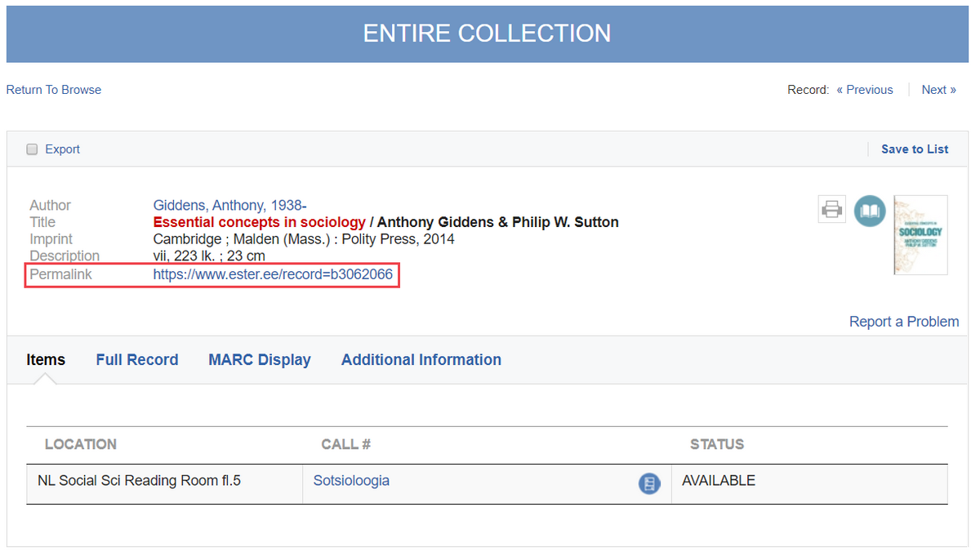Select the Items tab
This screenshot has height=556, width=980.
click(x=46, y=360)
